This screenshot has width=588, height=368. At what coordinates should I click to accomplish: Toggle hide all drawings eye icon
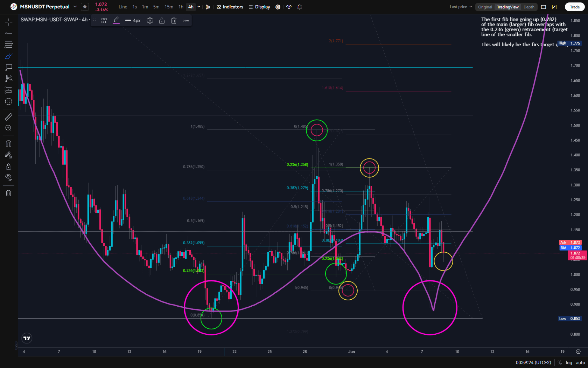[x=9, y=177]
